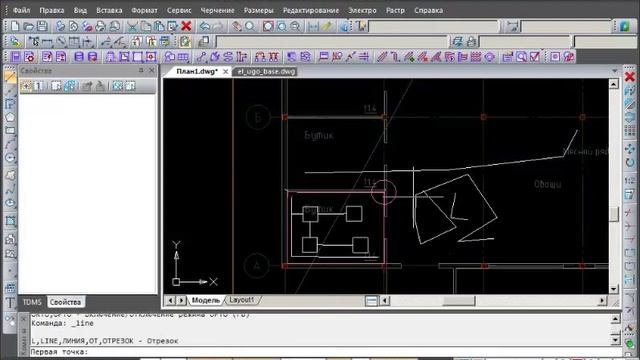Click the red X icon at top of right toolbar
Image resolution: width=640 pixels, height=360 pixels.
pyautogui.click(x=630, y=76)
